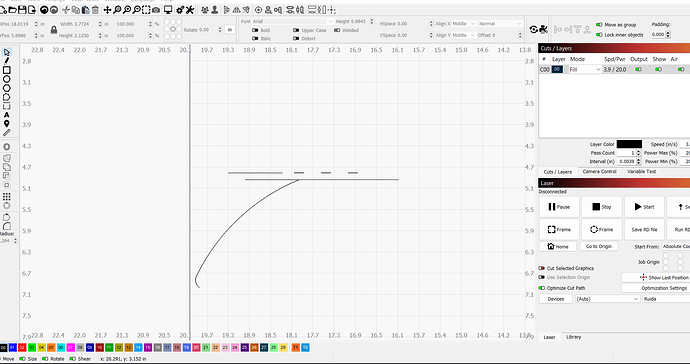Open the (Auto) device port dropdown
Screen dimensions: 690x364
point(607,299)
